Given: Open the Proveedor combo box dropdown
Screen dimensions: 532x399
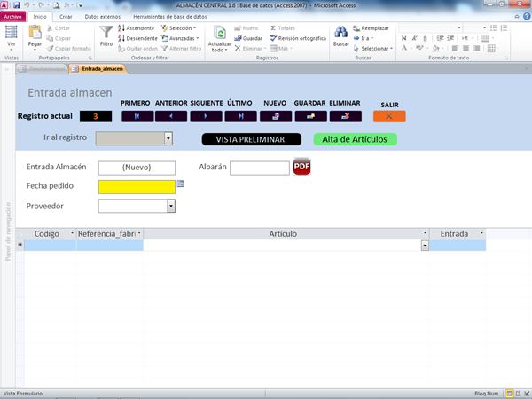Looking at the screenshot, I should point(170,206).
